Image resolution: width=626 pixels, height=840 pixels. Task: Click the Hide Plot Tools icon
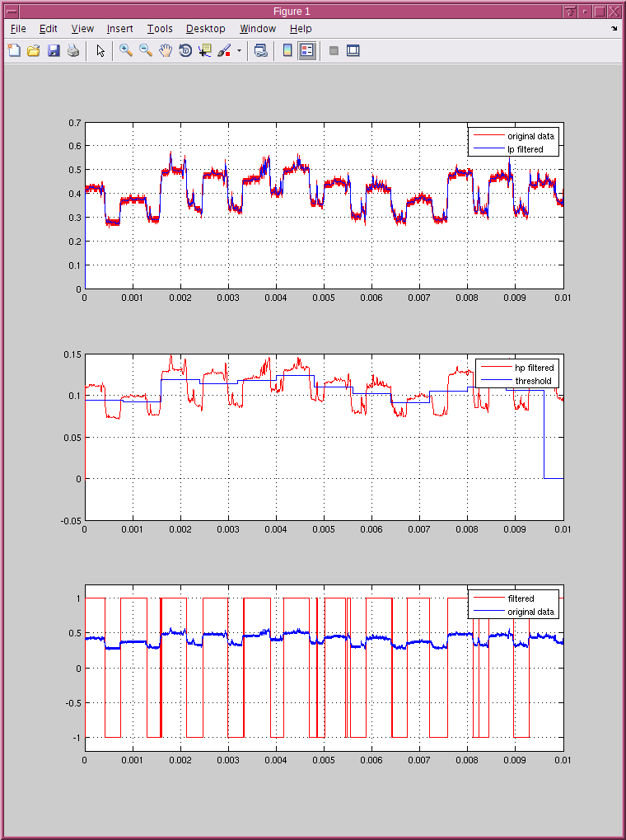click(334, 51)
